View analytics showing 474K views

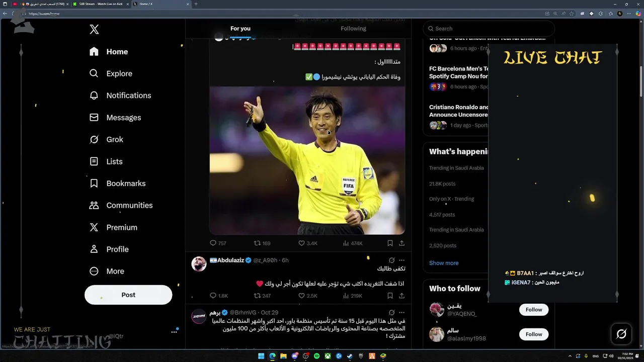click(353, 243)
